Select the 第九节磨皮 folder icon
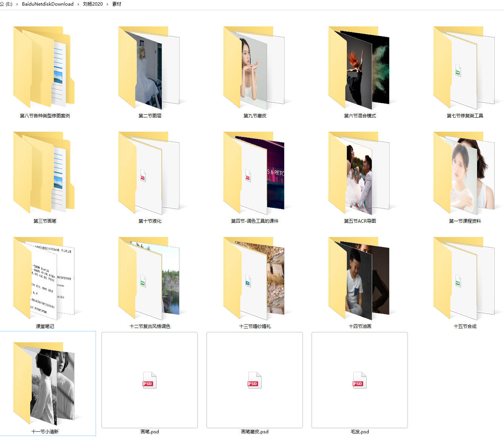Image resolution: width=504 pixels, height=445 pixels. click(254, 67)
